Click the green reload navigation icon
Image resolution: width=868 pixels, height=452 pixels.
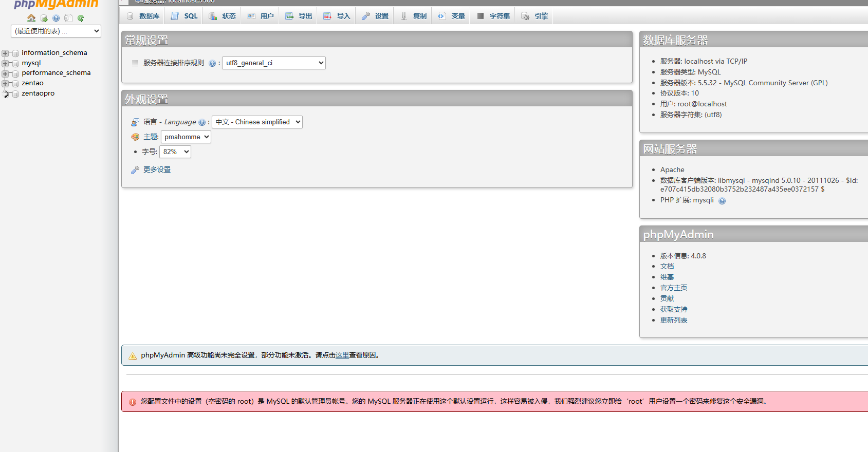[81, 18]
